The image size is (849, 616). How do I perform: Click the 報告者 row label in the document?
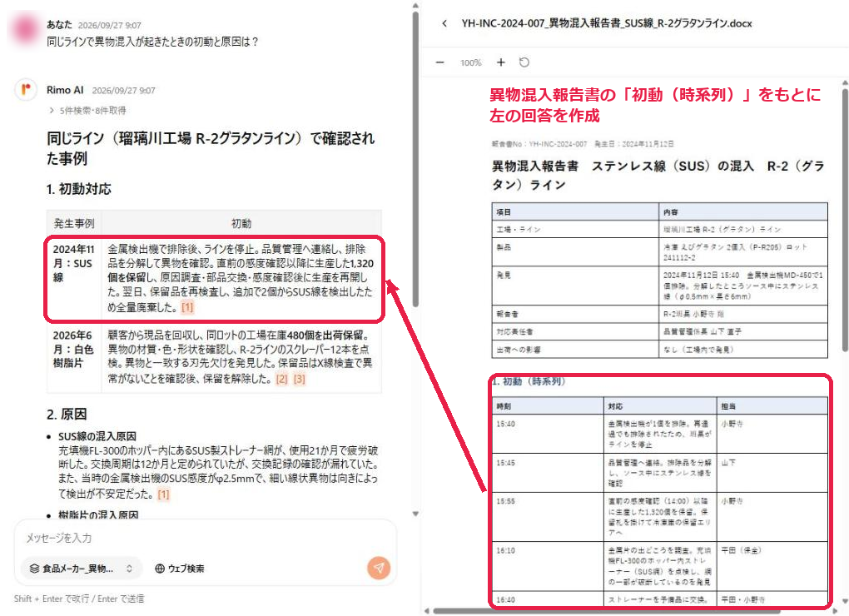(575, 314)
